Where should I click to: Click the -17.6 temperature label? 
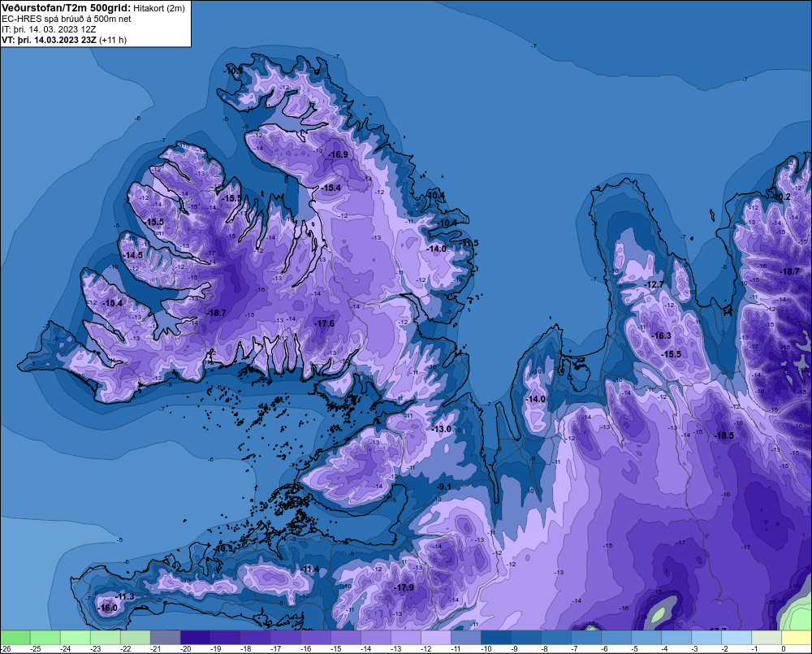tap(324, 323)
